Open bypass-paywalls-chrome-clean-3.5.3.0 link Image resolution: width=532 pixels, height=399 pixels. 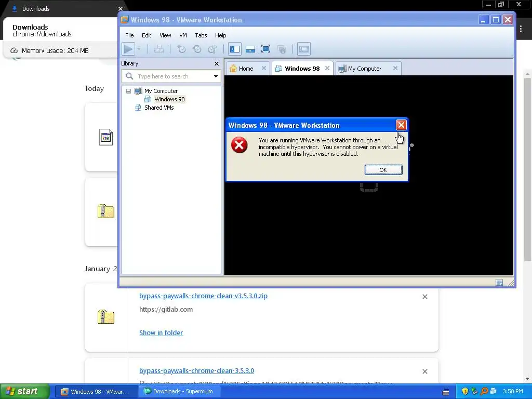coord(196,371)
